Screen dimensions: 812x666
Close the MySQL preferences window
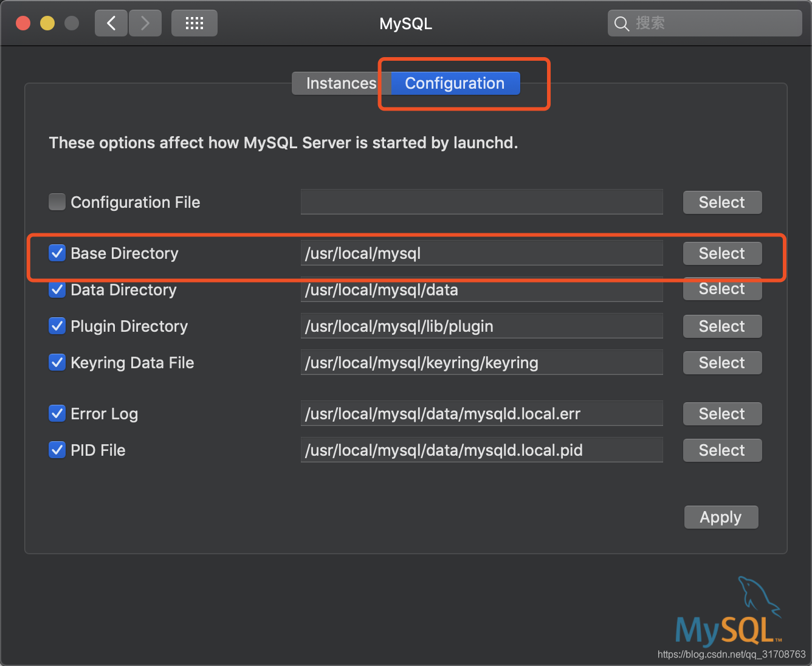(23, 23)
